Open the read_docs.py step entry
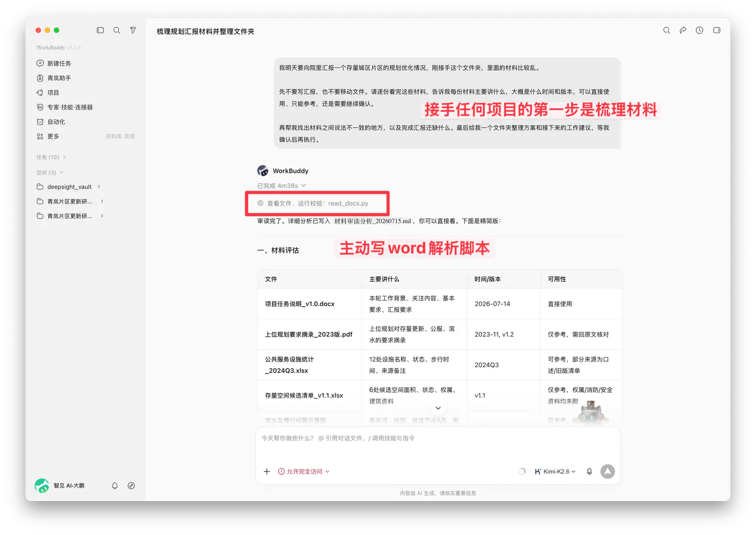The image size is (756, 535). [x=313, y=204]
